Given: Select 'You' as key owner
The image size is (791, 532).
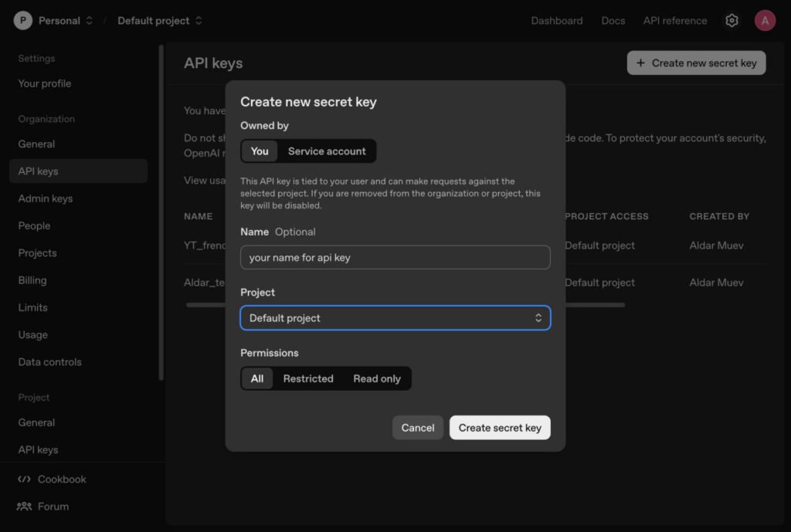Looking at the screenshot, I should tap(260, 151).
